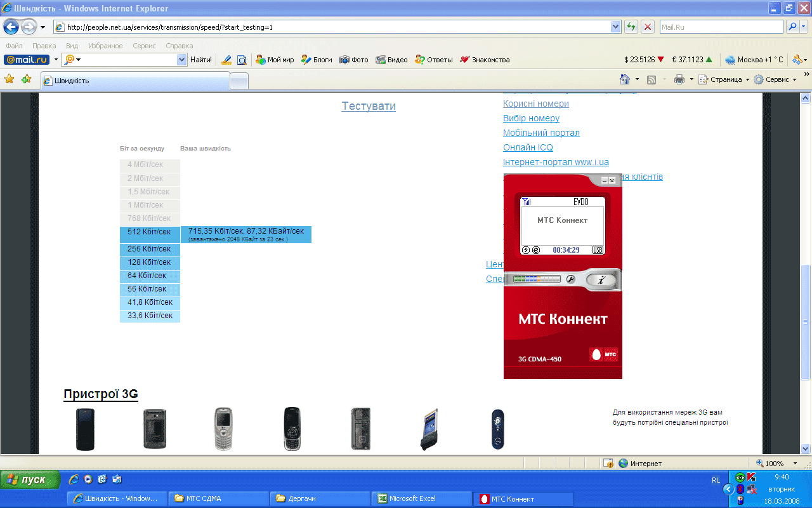
Task: Click the signal level meter in MTS Connect
Action: 537,279
